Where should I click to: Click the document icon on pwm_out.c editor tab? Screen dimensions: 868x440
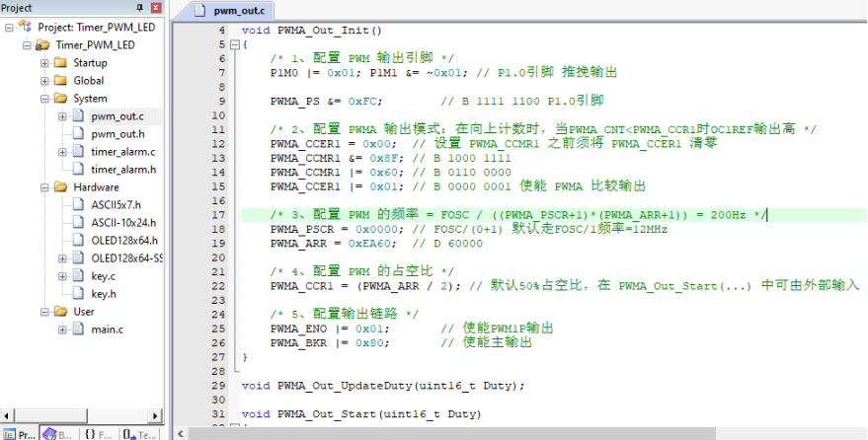point(200,11)
